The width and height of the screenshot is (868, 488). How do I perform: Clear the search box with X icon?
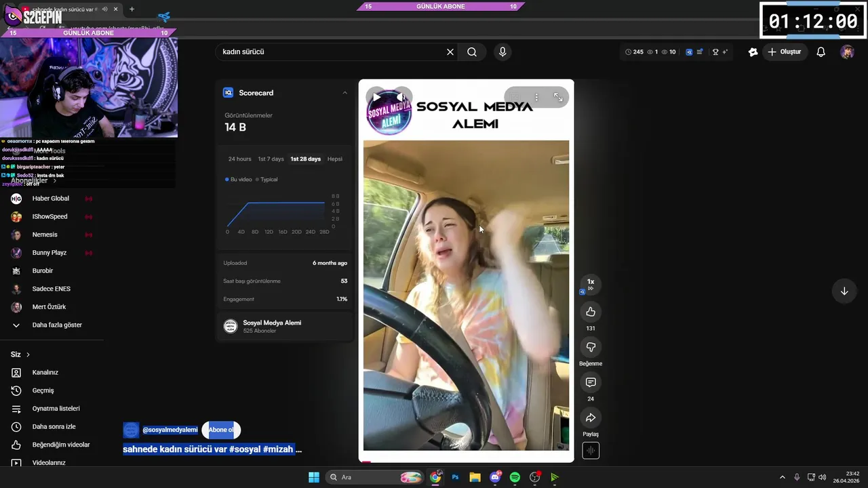tap(450, 52)
